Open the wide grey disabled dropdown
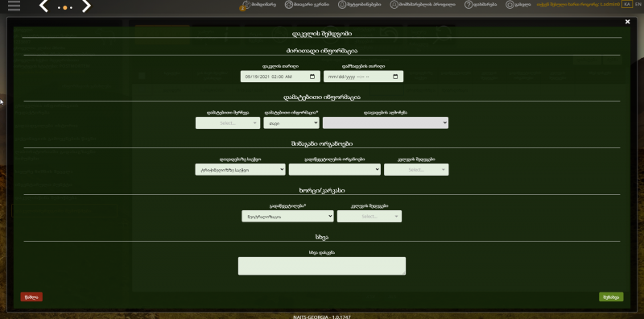The height and width of the screenshot is (319, 644). pyautogui.click(x=386, y=123)
